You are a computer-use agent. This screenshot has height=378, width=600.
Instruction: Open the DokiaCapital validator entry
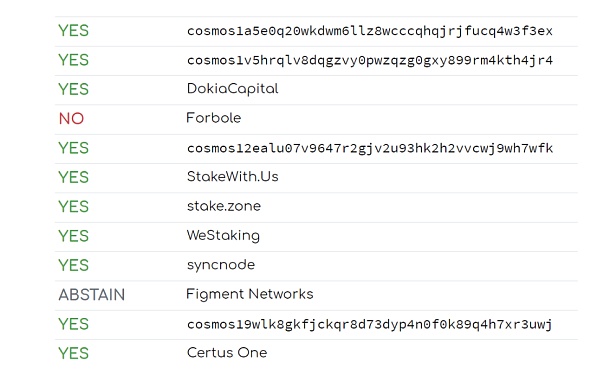tap(232, 89)
